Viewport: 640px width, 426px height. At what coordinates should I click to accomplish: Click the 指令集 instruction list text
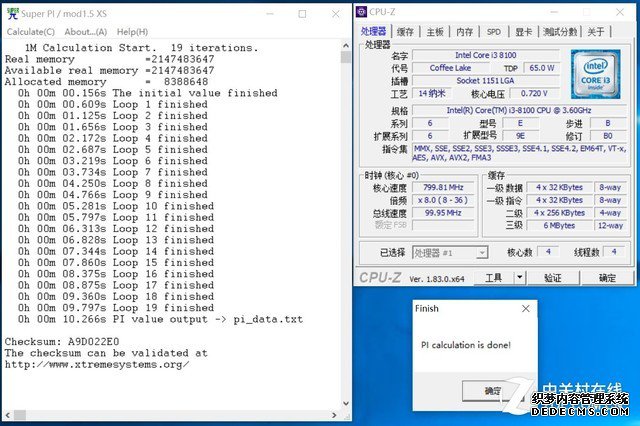[519, 153]
